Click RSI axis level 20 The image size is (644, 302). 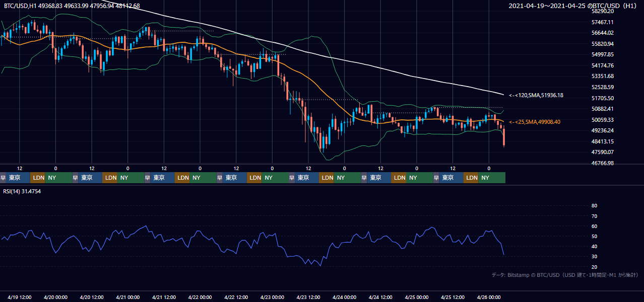point(594,267)
